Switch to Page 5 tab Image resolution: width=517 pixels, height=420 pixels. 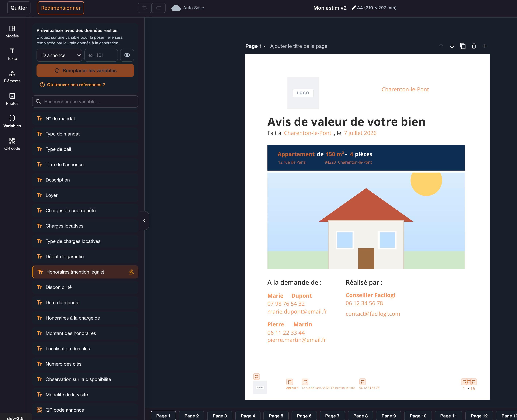tap(276, 416)
